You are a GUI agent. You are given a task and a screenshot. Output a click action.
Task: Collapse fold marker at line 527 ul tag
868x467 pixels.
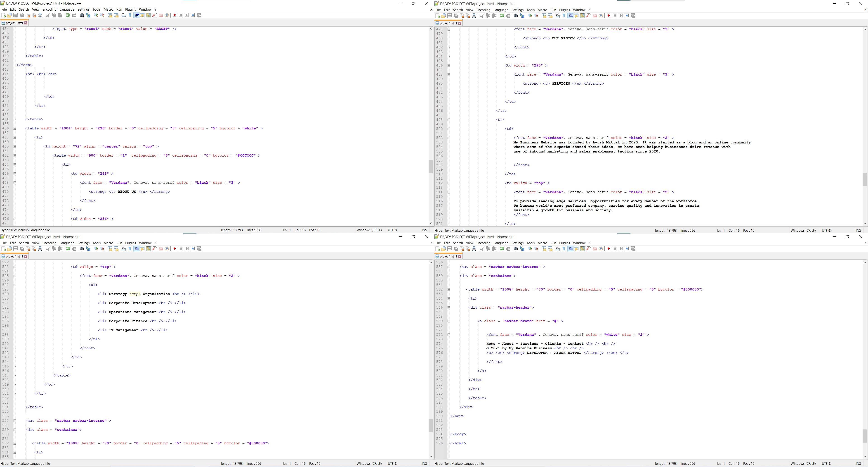pyautogui.click(x=15, y=285)
